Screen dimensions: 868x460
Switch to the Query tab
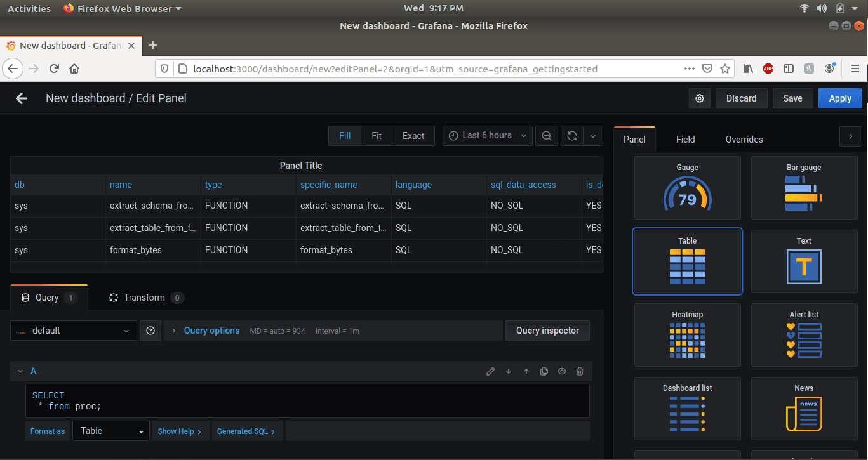pos(49,298)
